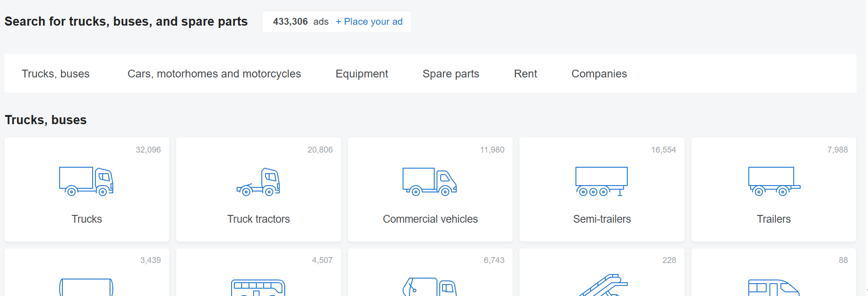Open the Companies tab
This screenshot has width=868, height=296.
click(x=599, y=74)
